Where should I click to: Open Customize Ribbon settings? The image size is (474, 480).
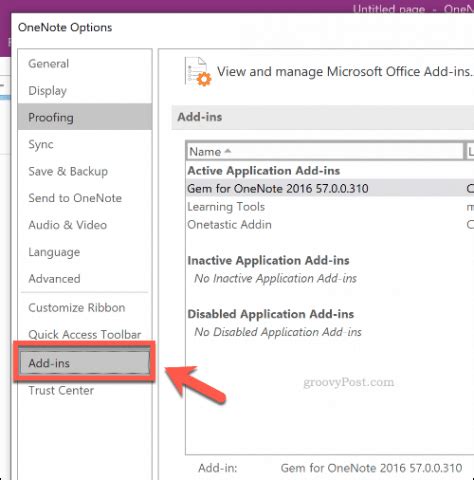click(x=85, y=307)
